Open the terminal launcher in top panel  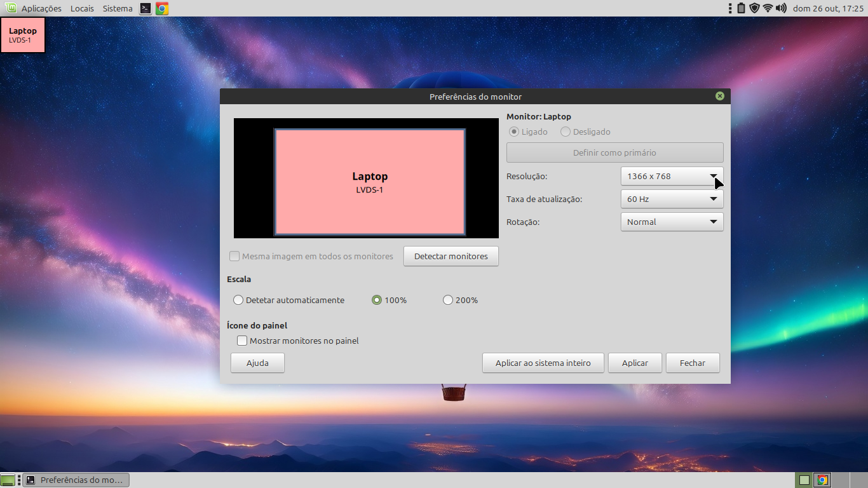point(146,8)
